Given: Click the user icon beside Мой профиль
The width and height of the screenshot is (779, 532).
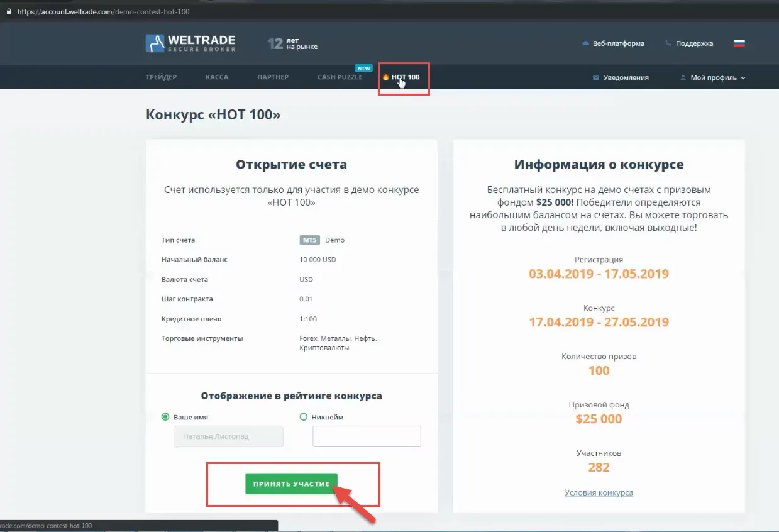Looking at the screenshot, I should [683, 77].
